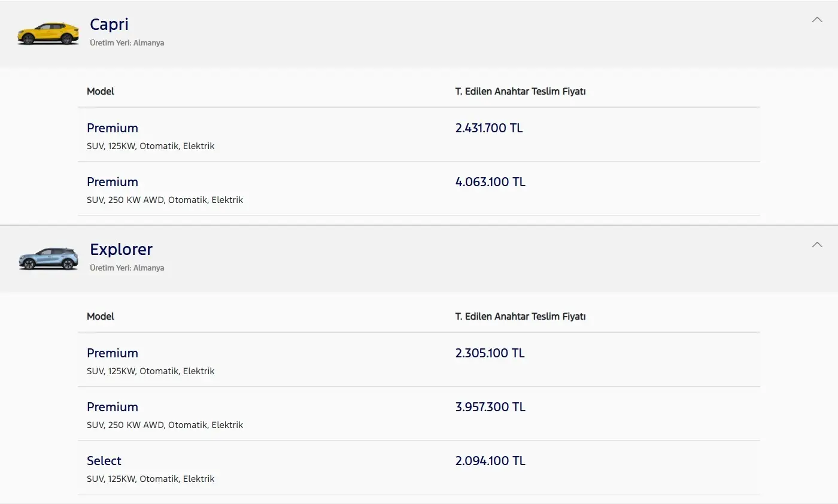Click the 4.063.100 TL price
Screen dimensions: 838x504
click(490, 182)
